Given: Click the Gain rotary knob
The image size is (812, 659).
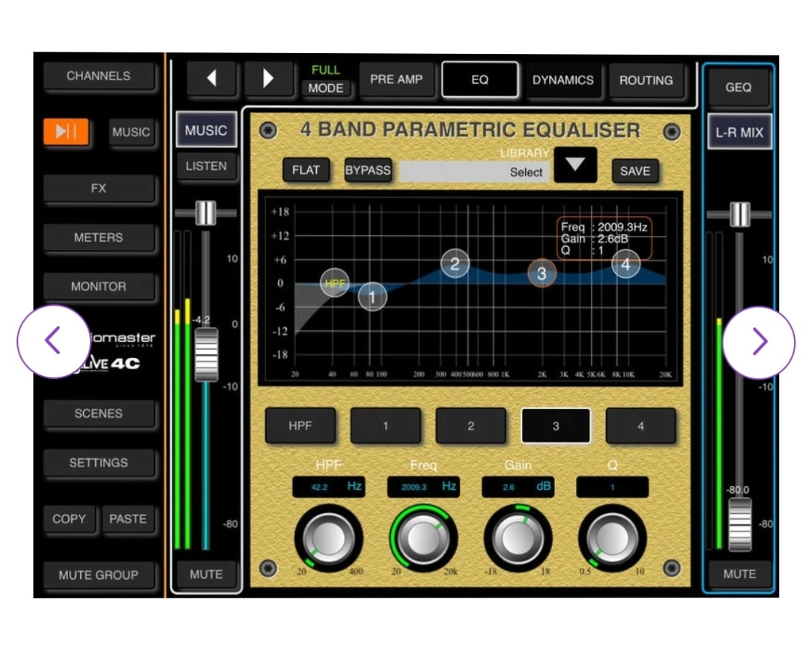Looking at the screenshot, I should [x=518, y=538].
